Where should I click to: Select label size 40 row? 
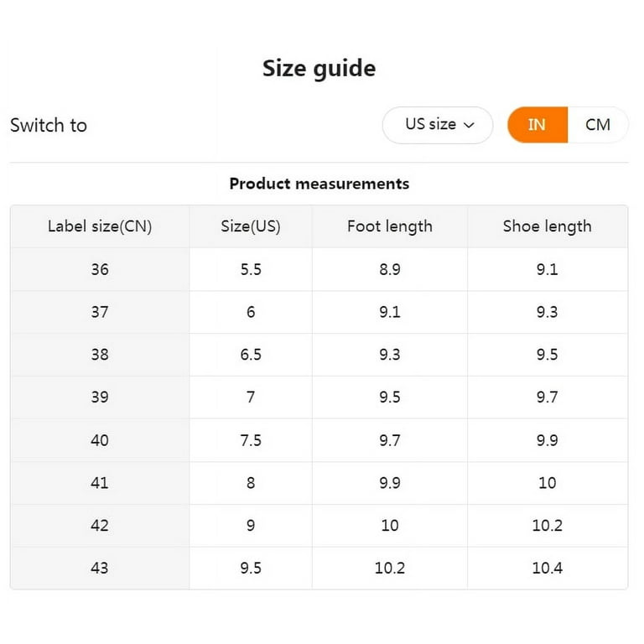(319, 440)
